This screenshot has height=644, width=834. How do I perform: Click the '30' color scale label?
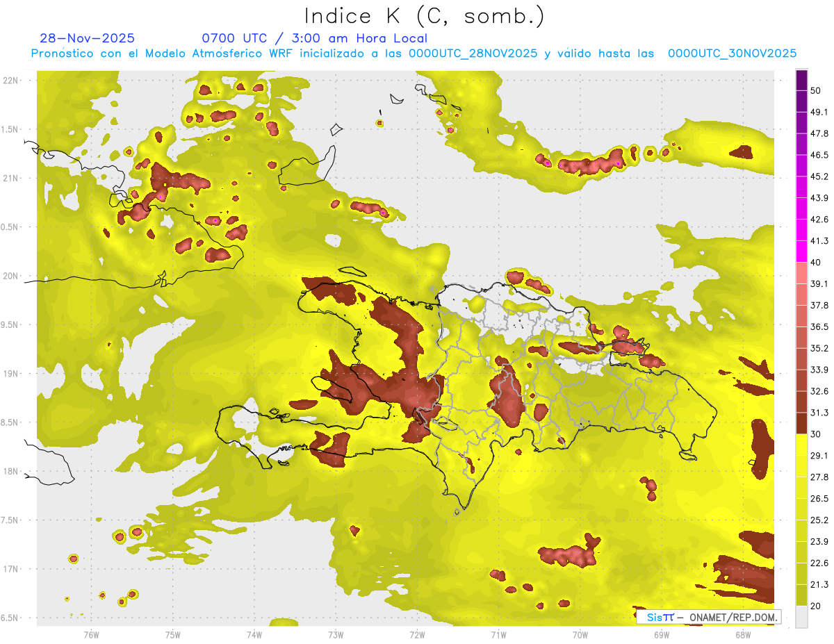816,434
